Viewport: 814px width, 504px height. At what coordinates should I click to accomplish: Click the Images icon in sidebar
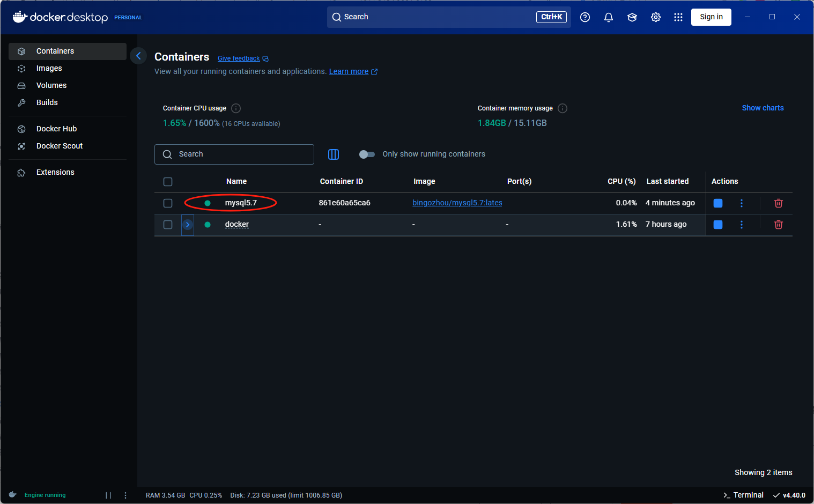click(21, 69)
